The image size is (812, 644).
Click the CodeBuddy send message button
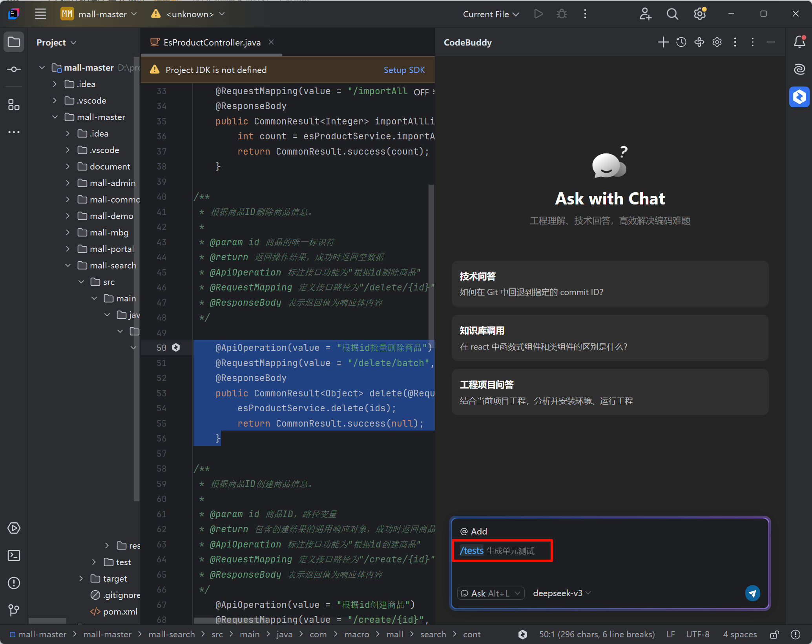click(752, 593)
